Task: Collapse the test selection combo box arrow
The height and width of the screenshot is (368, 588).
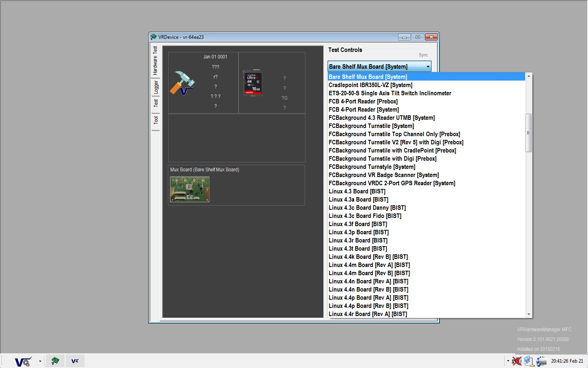Action: tap(428, 67)
